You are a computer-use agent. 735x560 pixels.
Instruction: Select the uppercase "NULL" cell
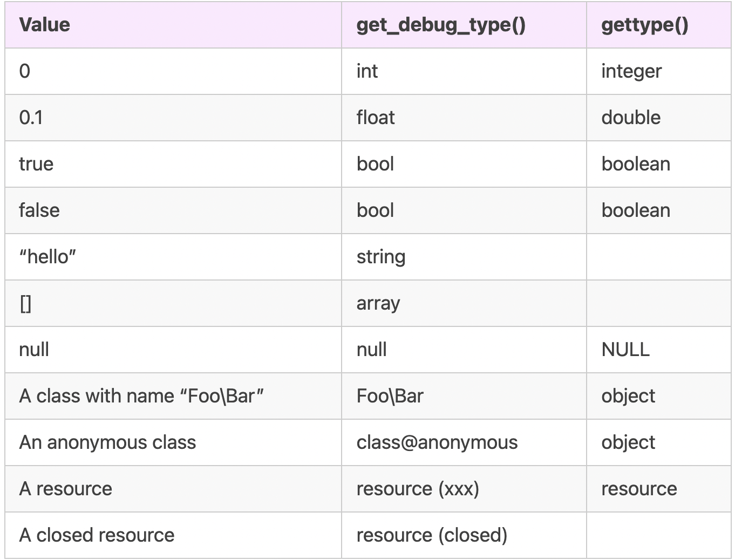click(625, 350)
